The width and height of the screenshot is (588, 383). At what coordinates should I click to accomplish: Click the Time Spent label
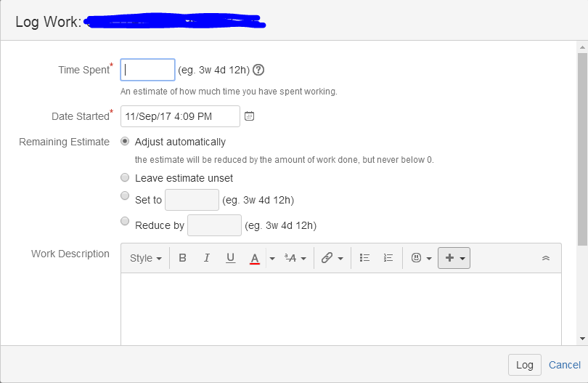(83, 70)
